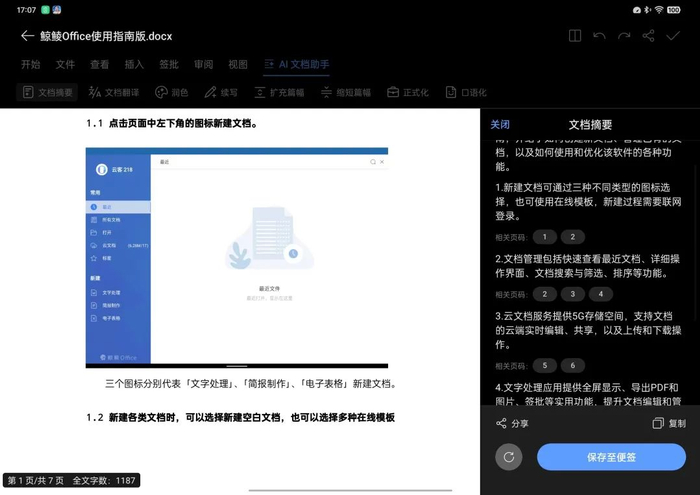
Task: Click the document title 鲸鲮Office使用指南版.docx
Action: pos(106,36)
